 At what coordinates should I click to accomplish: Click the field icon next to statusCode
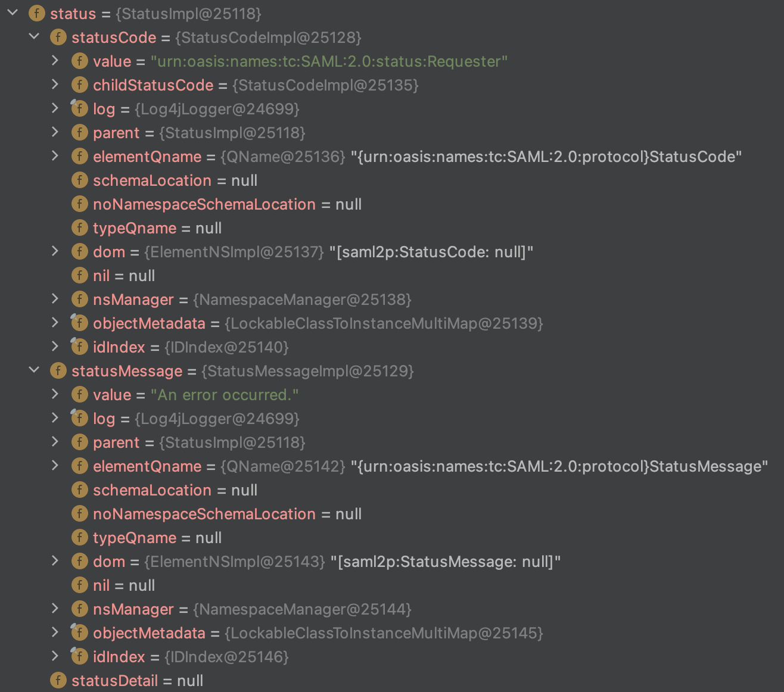click(x=58, y=37)
